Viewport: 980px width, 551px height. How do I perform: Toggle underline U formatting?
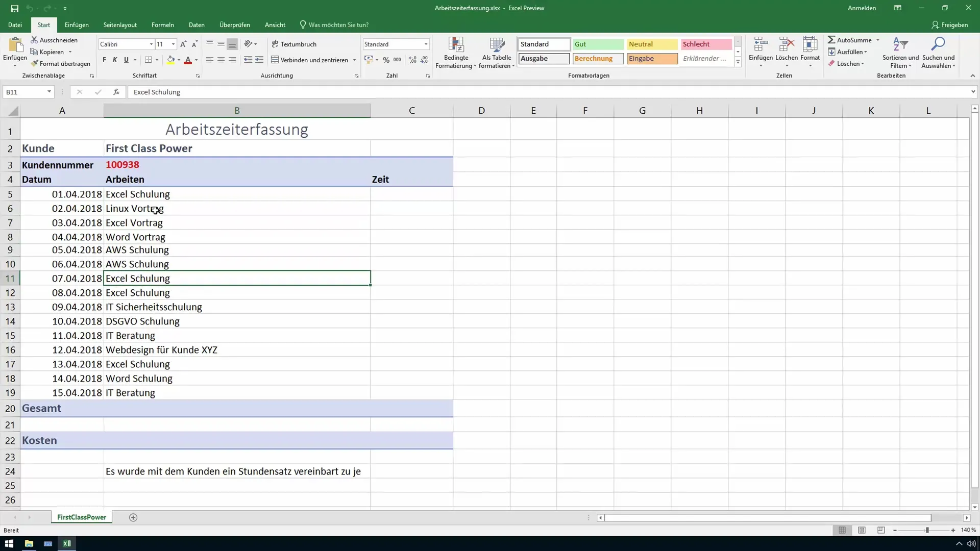pyautogui.click(x=126, y=60)
